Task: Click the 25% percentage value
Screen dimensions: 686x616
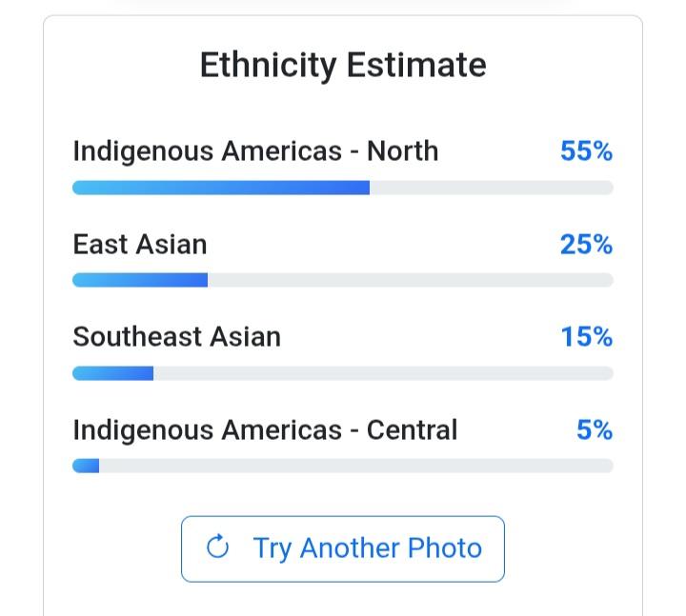Action: (x=586, y=245)
